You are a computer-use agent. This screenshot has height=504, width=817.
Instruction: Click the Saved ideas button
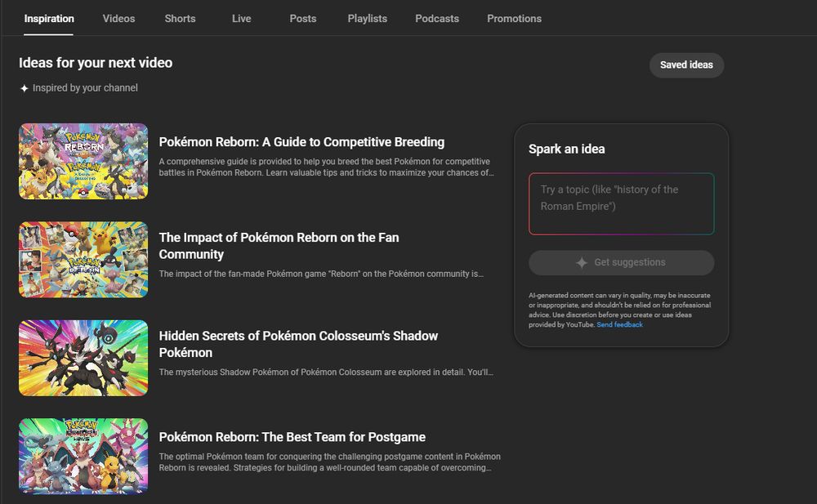coord(686,65)
